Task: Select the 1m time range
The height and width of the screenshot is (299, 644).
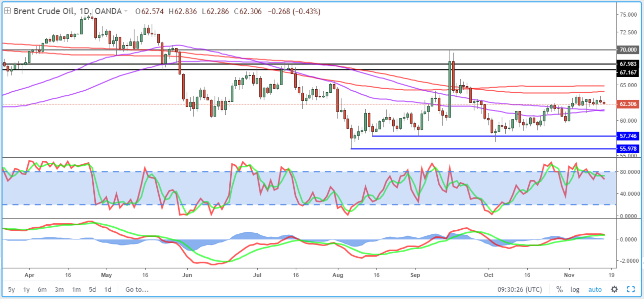Action: [x=76, y=290]
